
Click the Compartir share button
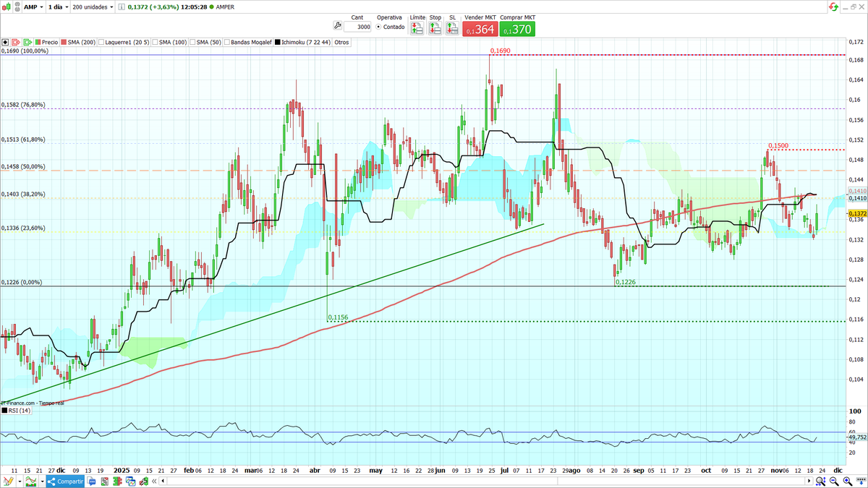click(x=65, y=481)
